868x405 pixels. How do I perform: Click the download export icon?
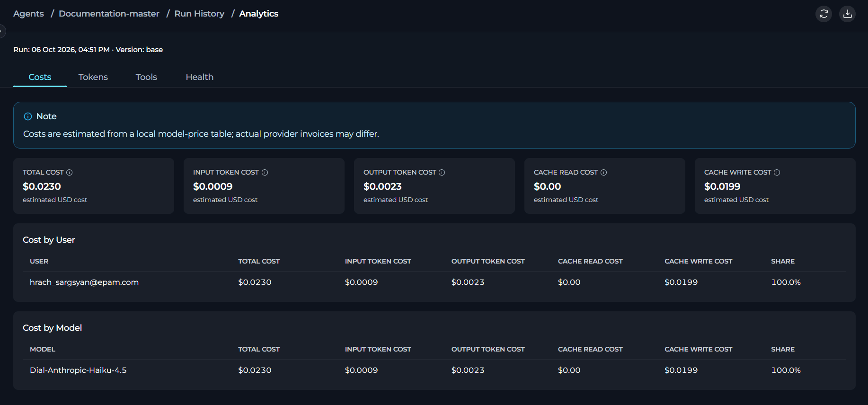[x=848, y=14]
